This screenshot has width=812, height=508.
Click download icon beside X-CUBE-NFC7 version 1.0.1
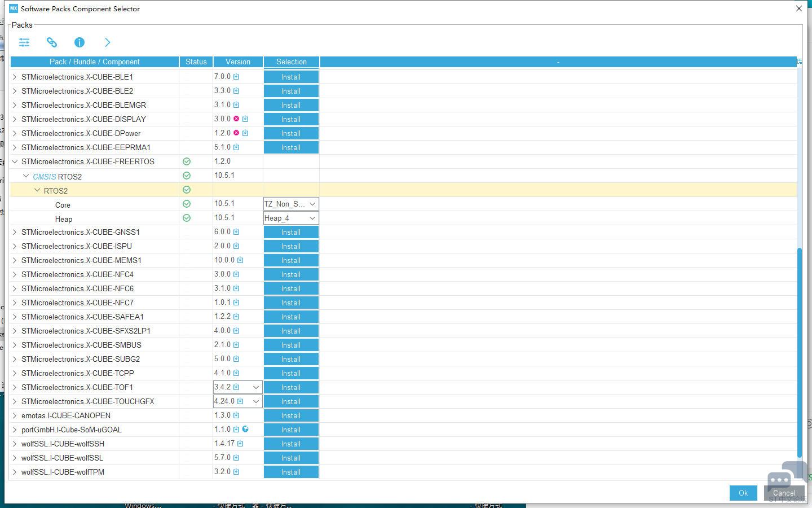coord(236,303)
